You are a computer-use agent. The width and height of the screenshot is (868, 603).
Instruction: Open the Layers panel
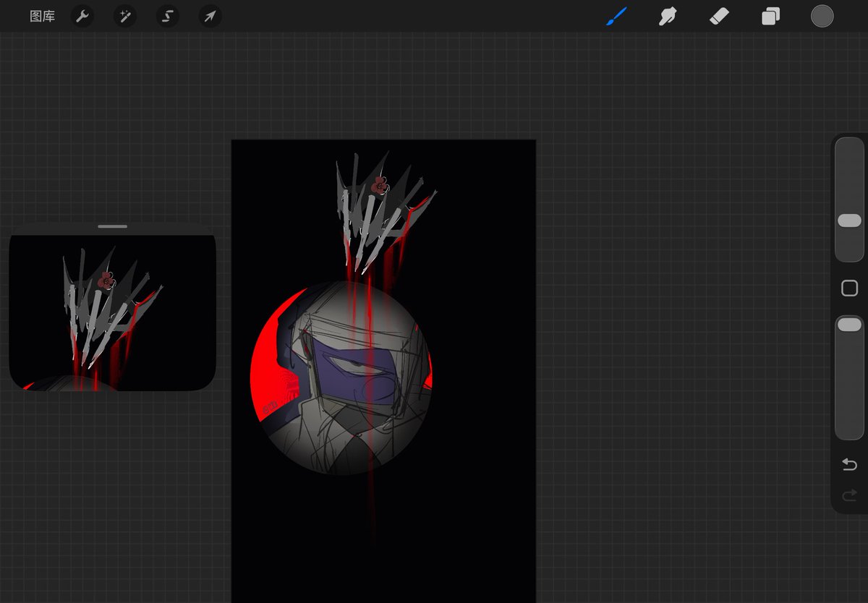tap(770, 16)
